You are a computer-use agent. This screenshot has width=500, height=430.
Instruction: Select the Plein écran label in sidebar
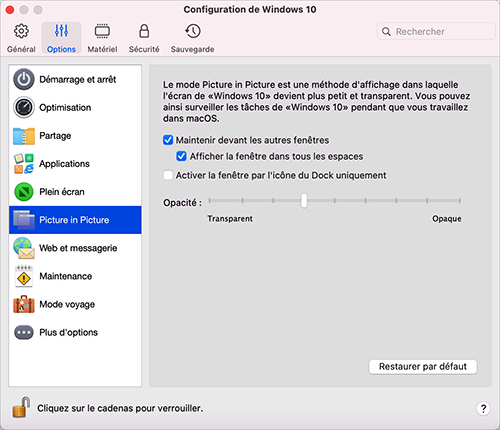[x=62, y=192]
